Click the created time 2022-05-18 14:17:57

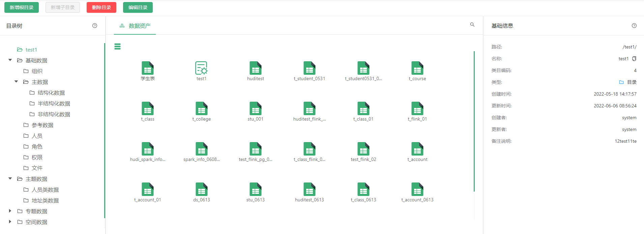click(x=615, y=94)
